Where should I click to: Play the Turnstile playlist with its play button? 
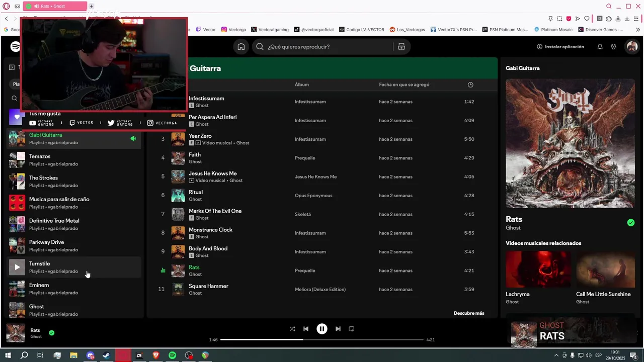pyautogui.click(x=17, y=267)
